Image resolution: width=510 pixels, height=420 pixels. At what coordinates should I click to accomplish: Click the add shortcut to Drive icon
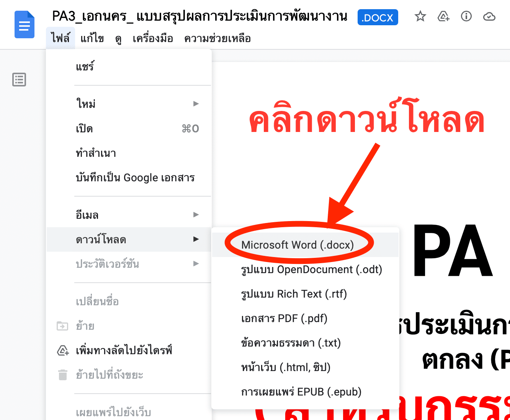[x=443, y=16]
